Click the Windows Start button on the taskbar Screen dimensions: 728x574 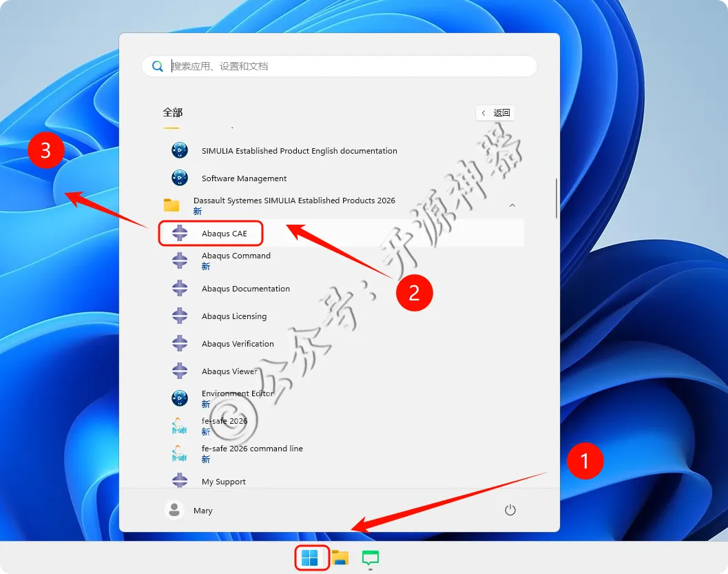click(x=310, y=557)
